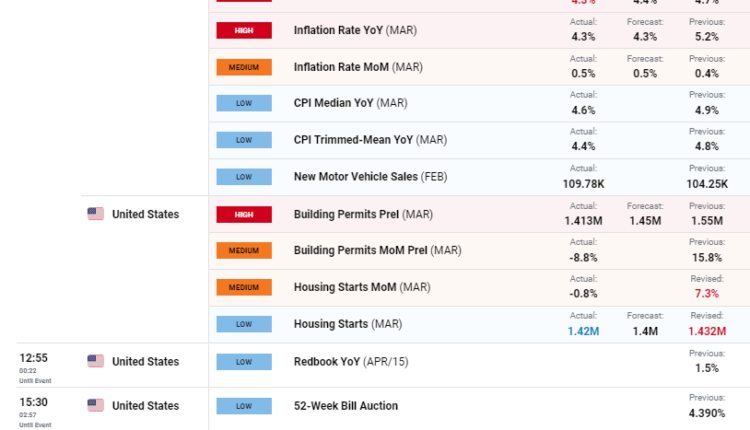Click the HIGH badge for Inflation Rate YoY
The width and height of the screenshot is (750, 430).
coord(244,30)
